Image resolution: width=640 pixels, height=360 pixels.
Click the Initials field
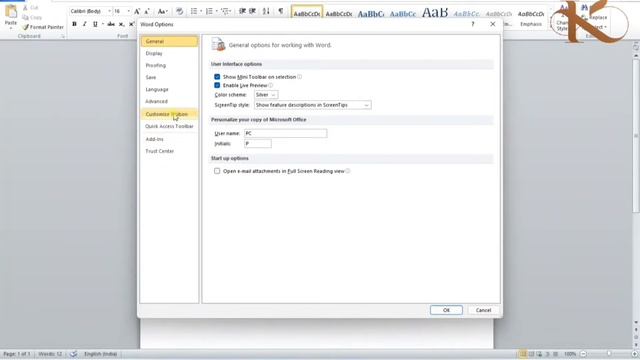pyautogui.click(x=258, y=144)
